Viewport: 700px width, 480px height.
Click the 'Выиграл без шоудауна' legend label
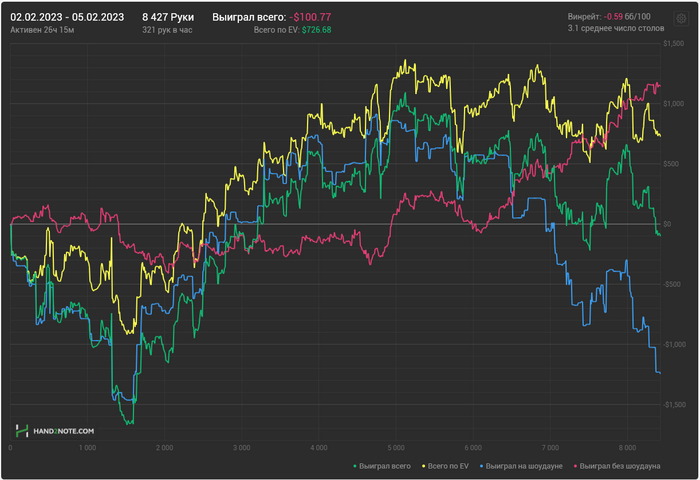point(622,466)
